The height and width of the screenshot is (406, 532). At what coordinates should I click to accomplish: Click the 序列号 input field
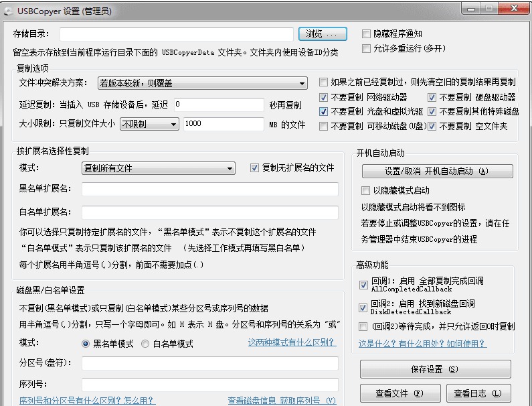pos(210,385)
